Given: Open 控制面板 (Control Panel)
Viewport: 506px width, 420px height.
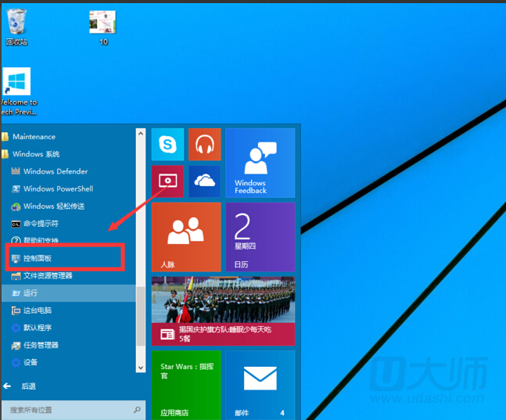Looking at the screenshot, I should click(x=38, y=258).
